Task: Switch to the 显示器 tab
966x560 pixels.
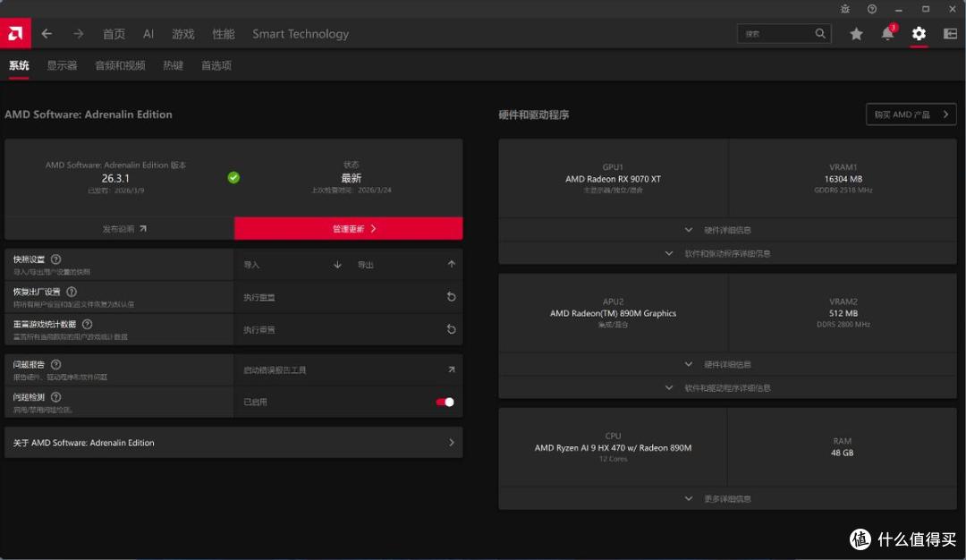Action: coord(63,65)
